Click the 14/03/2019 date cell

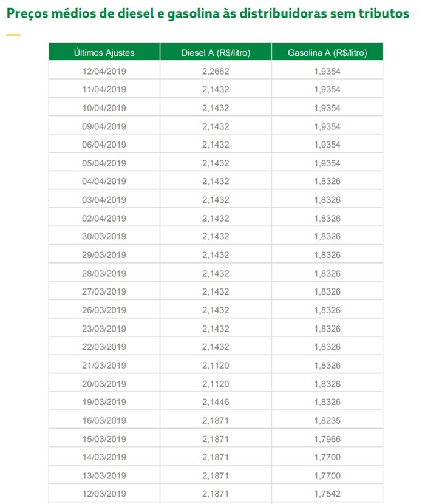pos(104,457)
